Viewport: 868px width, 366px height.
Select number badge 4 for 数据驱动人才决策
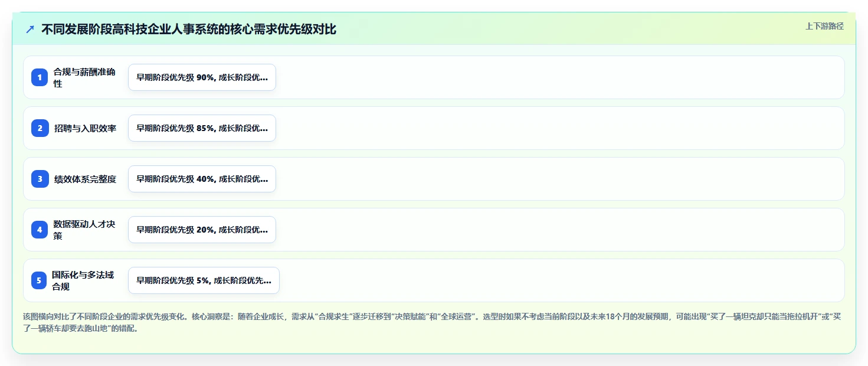pos(40,230)
